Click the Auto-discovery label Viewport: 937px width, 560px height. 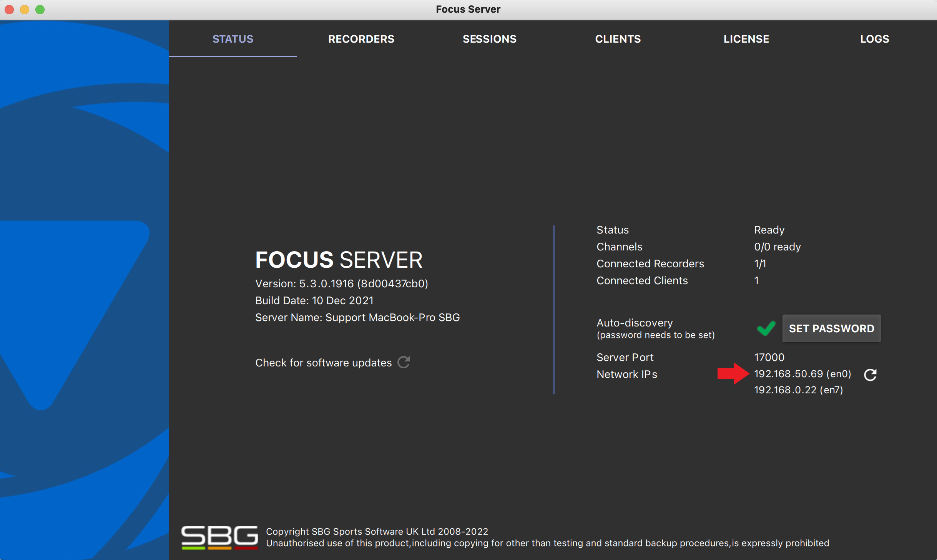pyautogui.click(x=635, y=323)
